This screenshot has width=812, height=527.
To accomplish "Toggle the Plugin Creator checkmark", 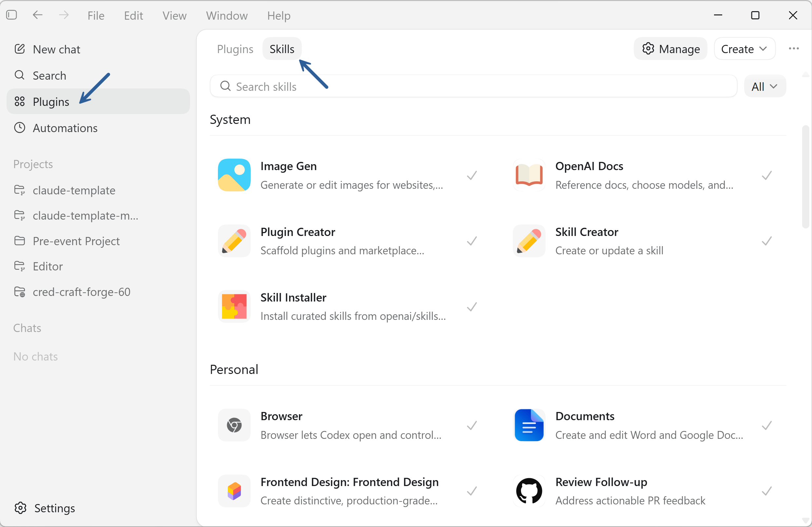I will [x=472, y=241].
